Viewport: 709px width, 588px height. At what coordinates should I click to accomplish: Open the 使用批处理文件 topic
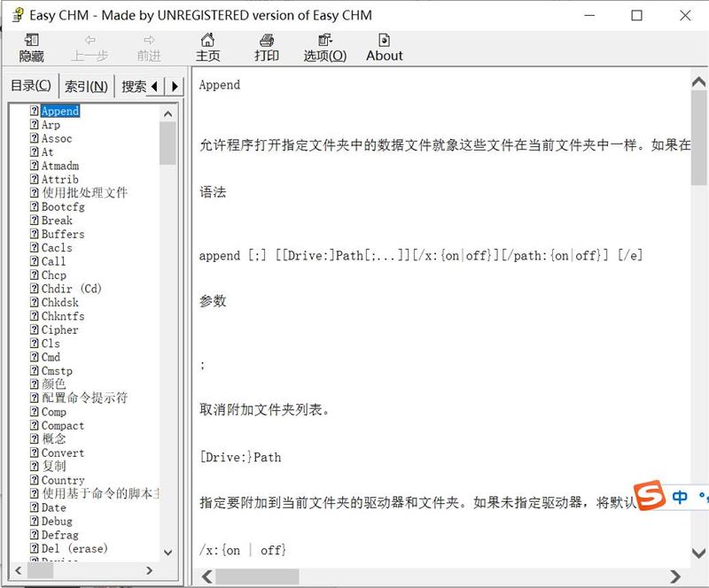[x=85, y=193]
